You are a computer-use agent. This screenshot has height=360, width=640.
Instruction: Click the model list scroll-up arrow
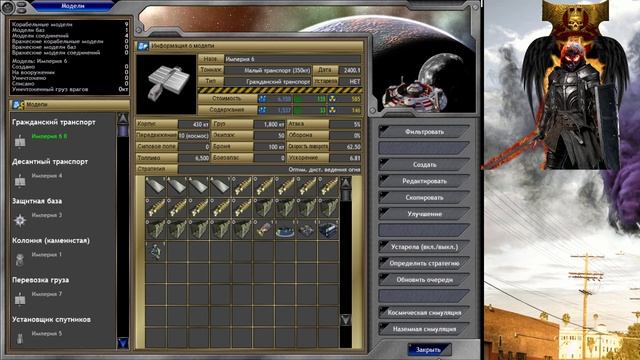point(123,119)
